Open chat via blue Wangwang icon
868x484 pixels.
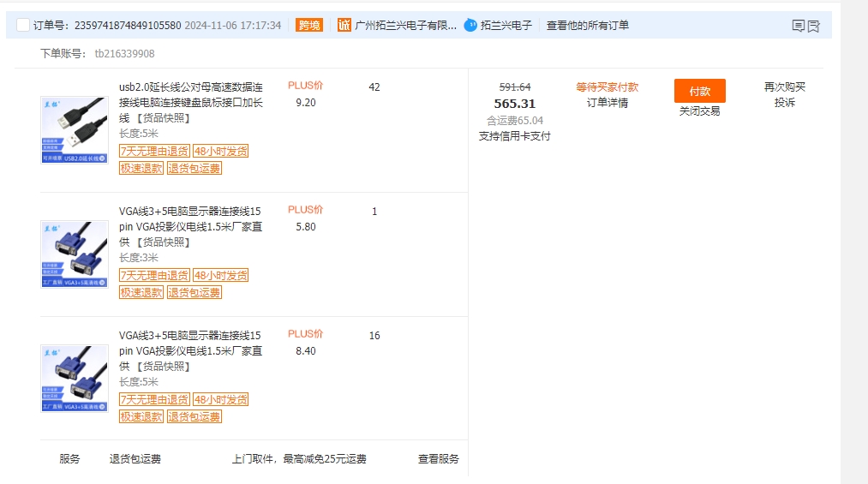pos(470,25)
